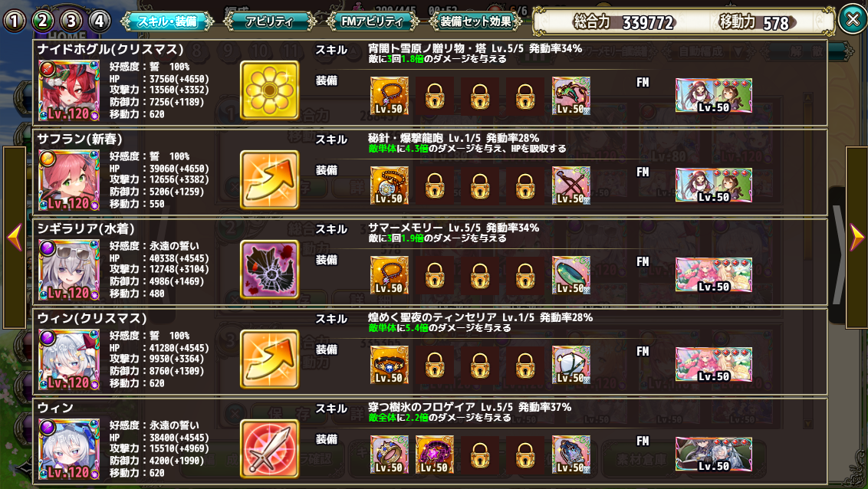
Task: Select party number 2
Action: pyautogui.click(x=43, y=21)
